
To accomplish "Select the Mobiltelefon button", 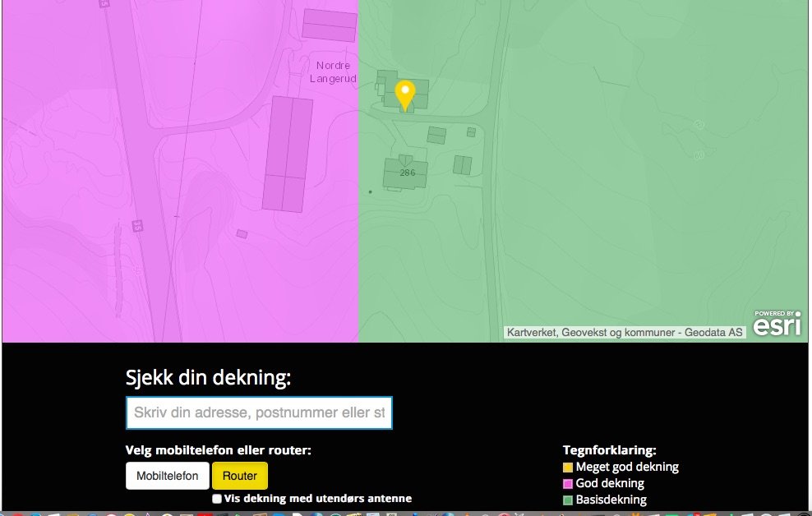I will tap(168, 476).
